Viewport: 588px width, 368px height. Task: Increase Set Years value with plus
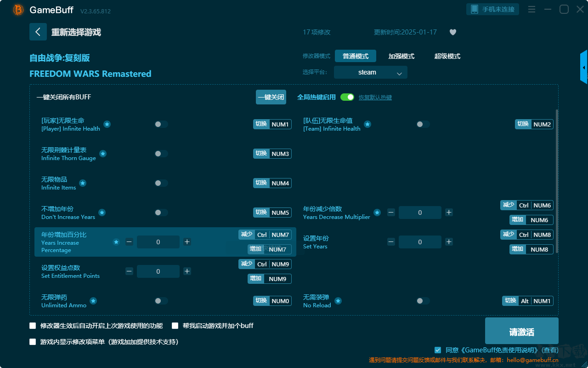449,242
